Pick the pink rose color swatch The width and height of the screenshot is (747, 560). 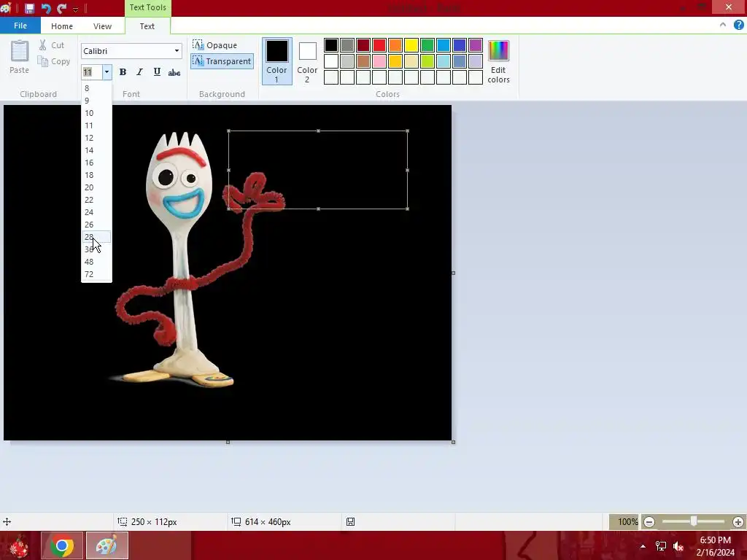pos(379,61)
